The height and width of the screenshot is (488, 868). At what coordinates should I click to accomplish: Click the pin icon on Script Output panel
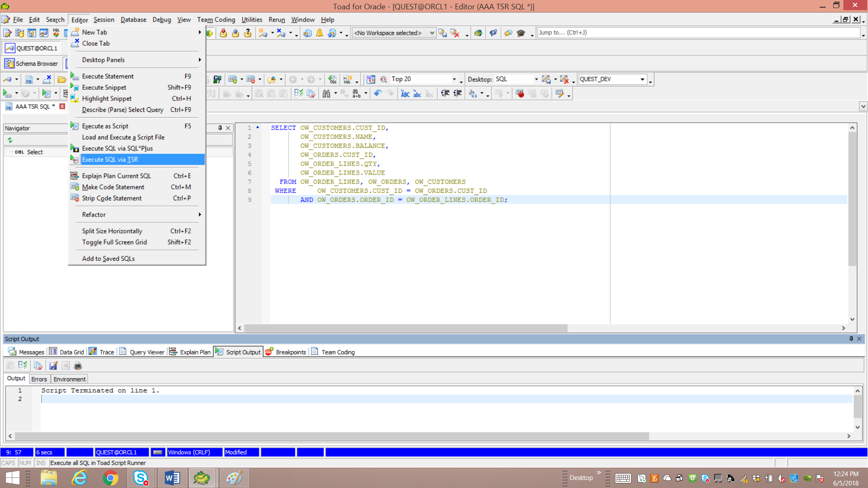851,338
